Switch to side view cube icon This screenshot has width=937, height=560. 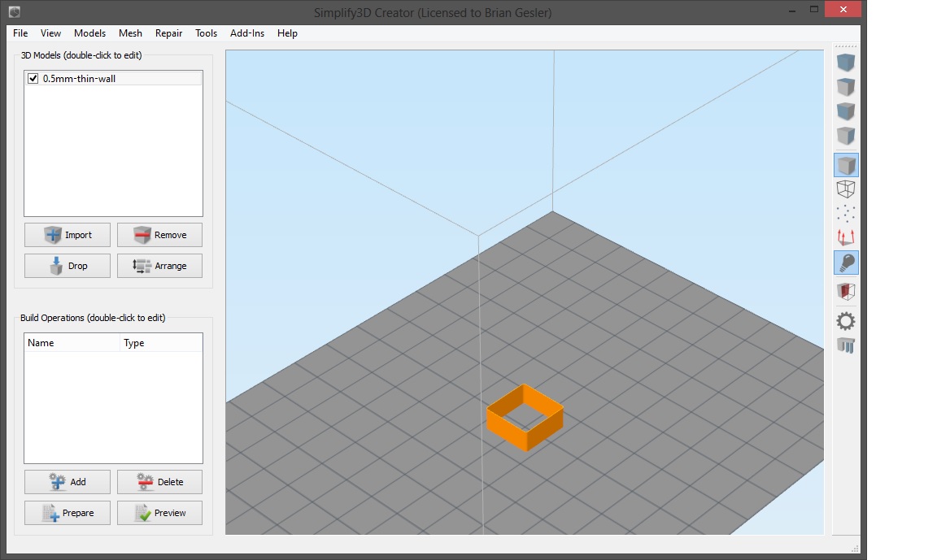[846, 136]
